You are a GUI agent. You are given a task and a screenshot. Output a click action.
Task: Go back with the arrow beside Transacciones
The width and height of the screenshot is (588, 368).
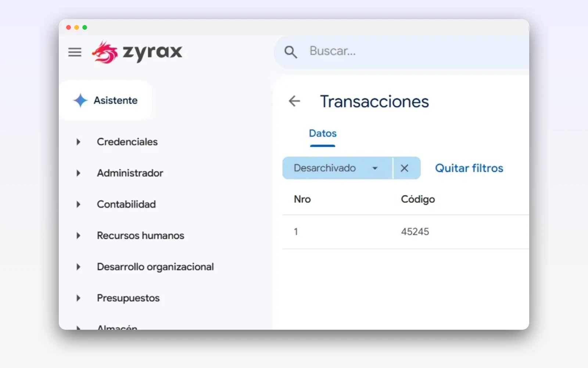coord(294,101)
